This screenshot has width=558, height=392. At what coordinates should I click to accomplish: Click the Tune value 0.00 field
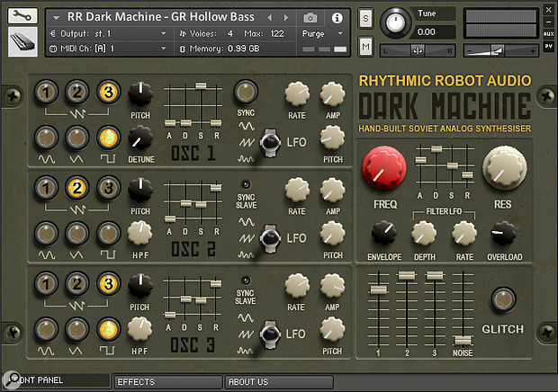point(435,32)
